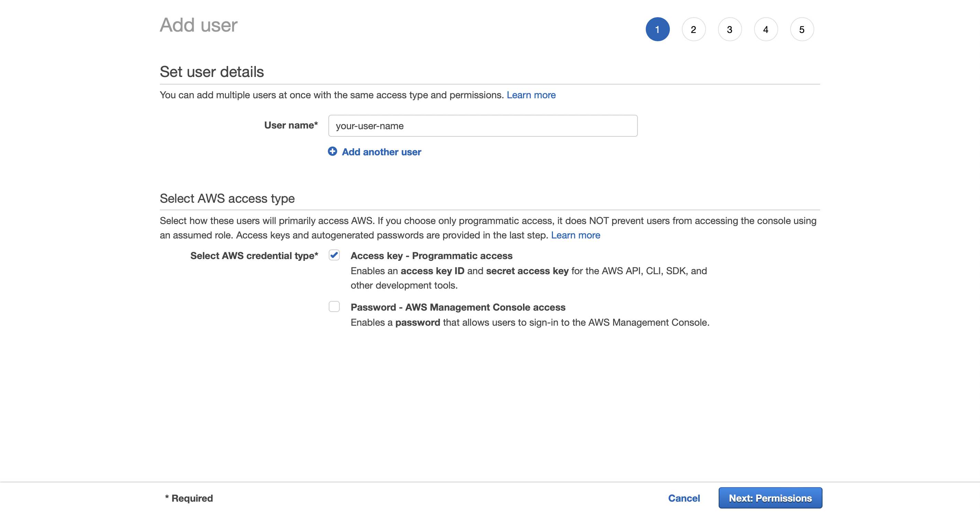Click the User name* field label

point(291,125)
